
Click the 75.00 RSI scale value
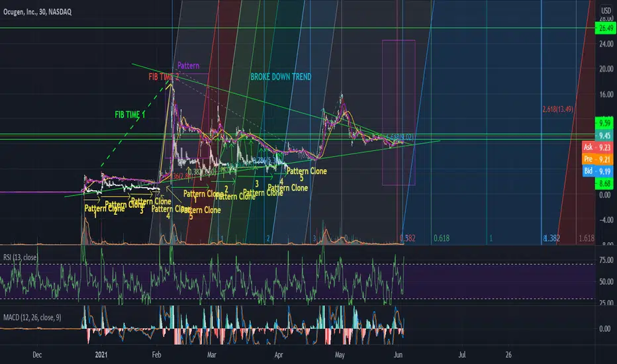pos(606,260)
